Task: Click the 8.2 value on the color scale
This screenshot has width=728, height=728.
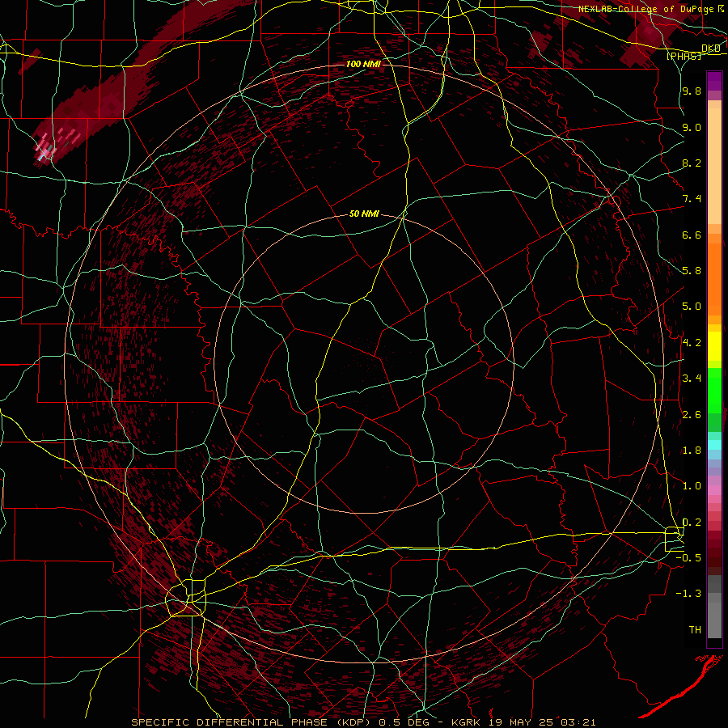Action: [692, 163]
